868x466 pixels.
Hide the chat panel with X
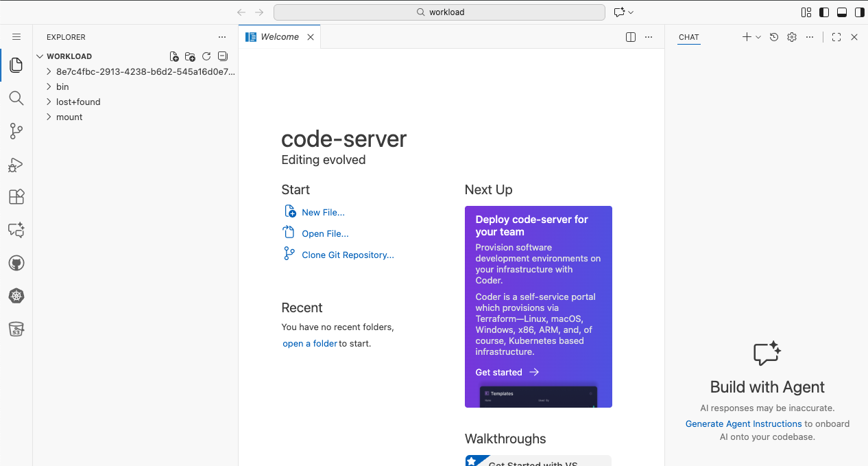[x=854, y=37]
